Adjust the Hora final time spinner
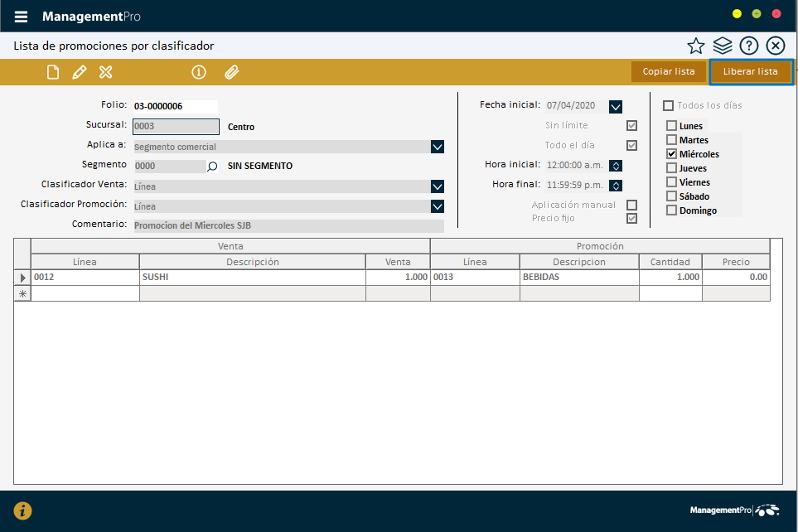 616,186
